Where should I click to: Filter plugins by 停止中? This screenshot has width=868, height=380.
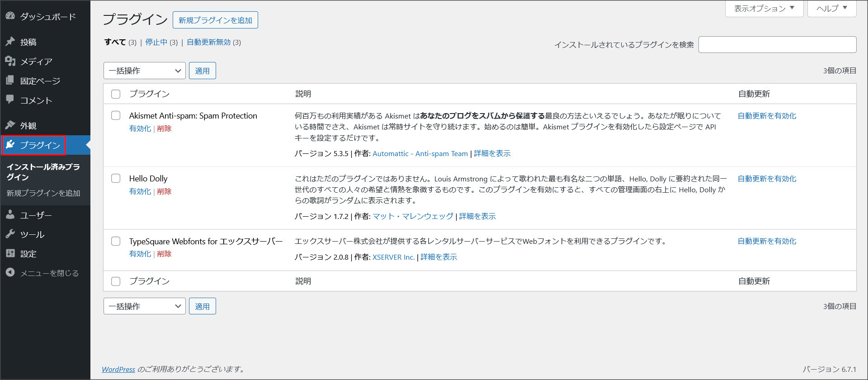156,42
